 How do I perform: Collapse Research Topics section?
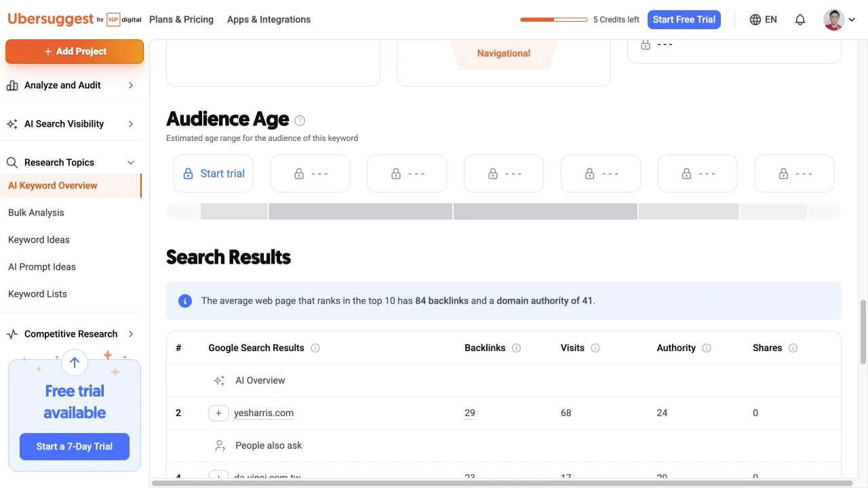(131, 163)
